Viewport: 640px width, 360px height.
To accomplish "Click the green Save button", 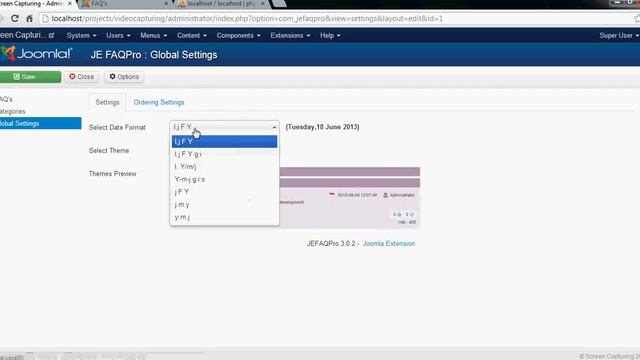I will click(x=30, y=77).
